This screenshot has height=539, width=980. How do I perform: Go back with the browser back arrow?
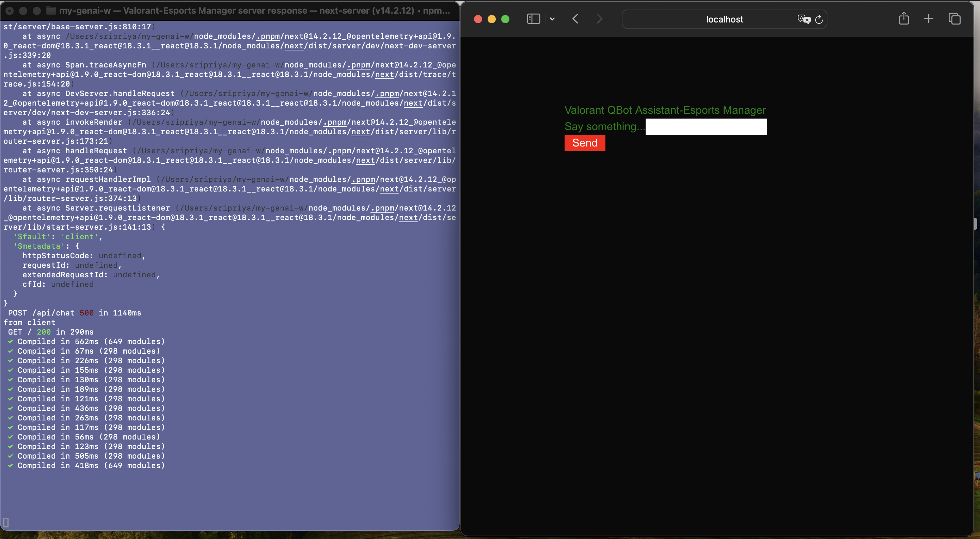coord(575,19)
